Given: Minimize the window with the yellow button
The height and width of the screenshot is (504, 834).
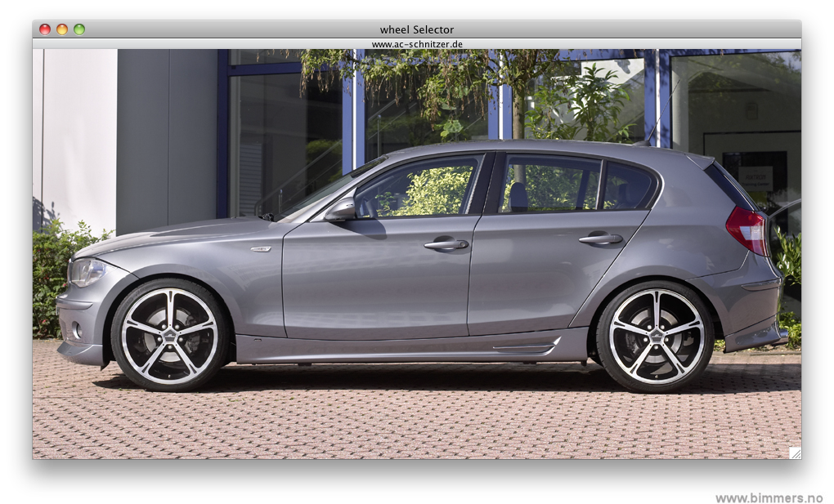Looking at the screenshot, I should pos(62,29).
